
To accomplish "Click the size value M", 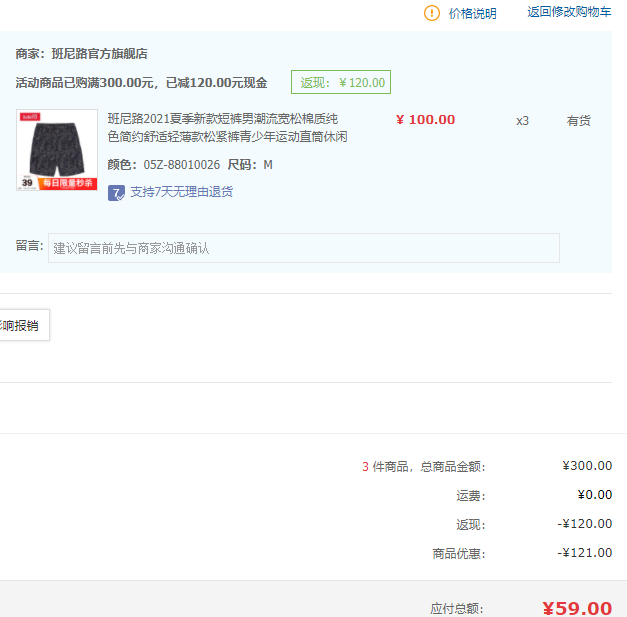I will tap(268, 165).
